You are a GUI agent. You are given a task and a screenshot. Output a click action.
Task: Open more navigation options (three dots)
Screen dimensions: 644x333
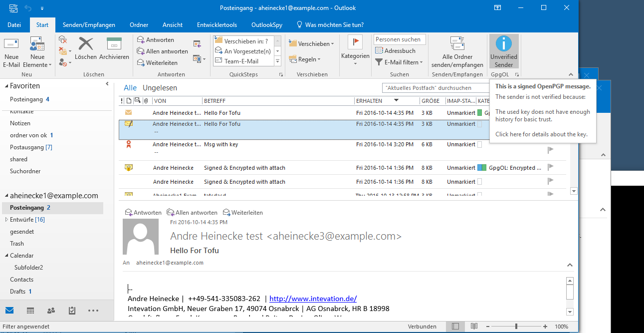coord(93,311)
